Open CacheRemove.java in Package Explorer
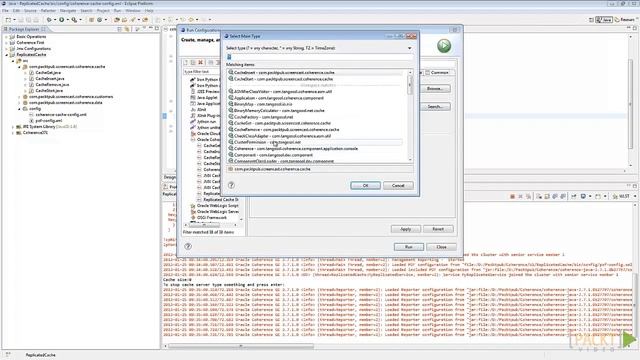This screenshot has width=640, height=360. tap(52, 84)
